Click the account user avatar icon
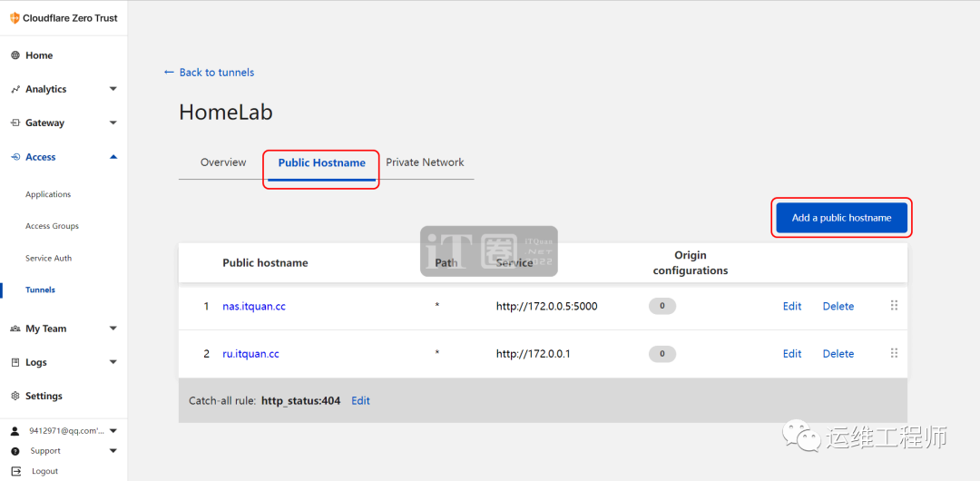The width and height of the screenshot is (980, 481). (x=15, y=431)
